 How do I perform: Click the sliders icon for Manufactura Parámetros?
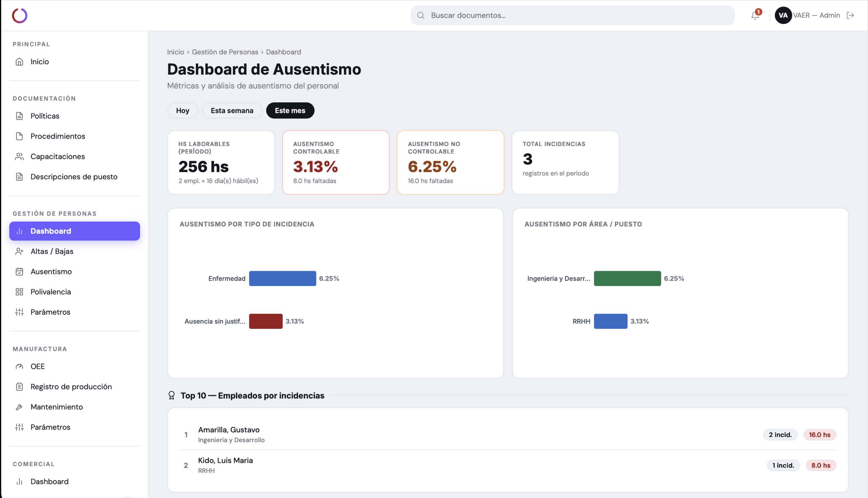[x=19, y=427]
